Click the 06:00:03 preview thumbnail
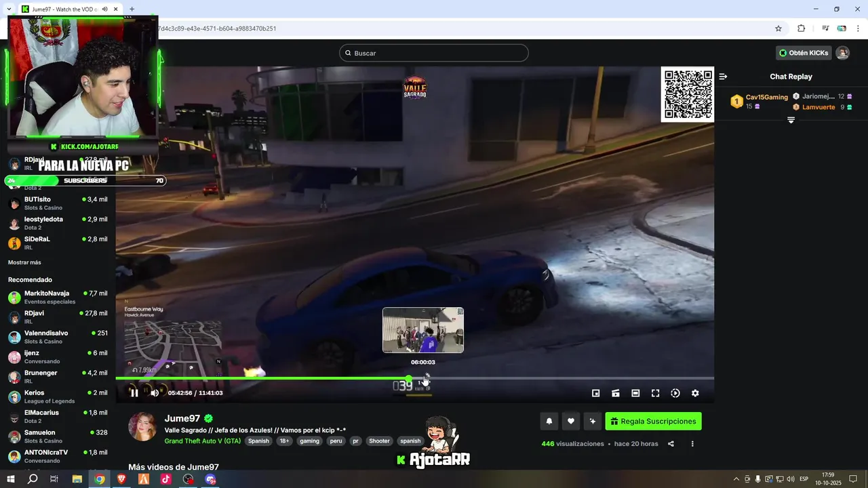 423,330
